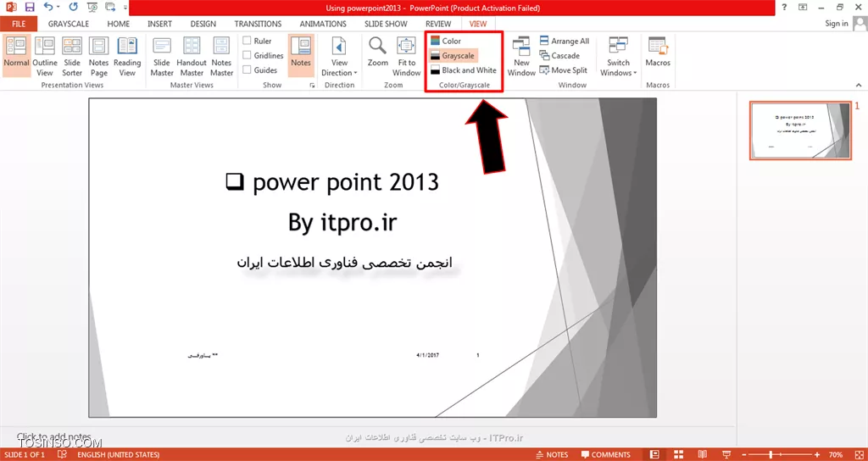Screen dimensions: 868x461
Task: Click SLIDE 1 OF 1 indicator
Action: click(25, 454)
